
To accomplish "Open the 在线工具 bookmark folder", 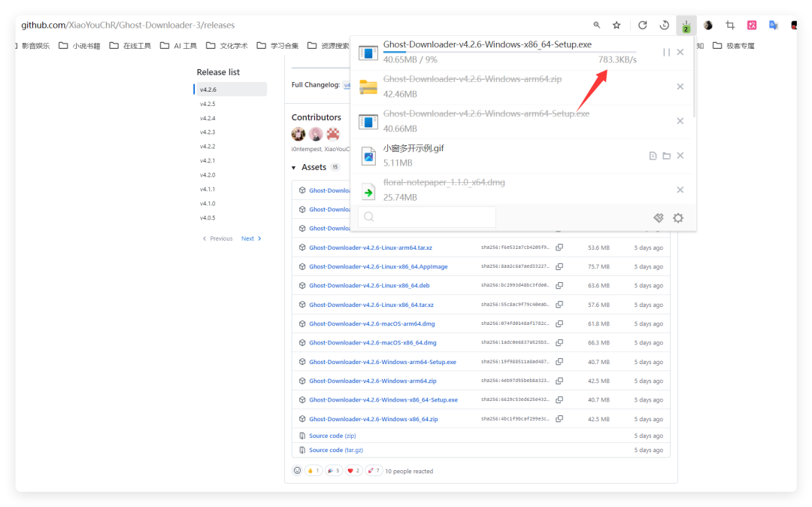I will point(130,46).
